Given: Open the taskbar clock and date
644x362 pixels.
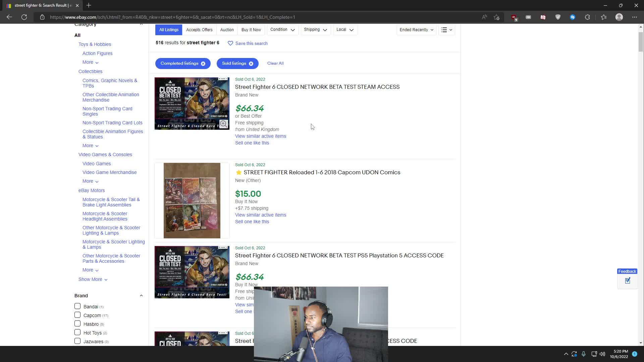Looking at the screenshot, I should (619, 354).
